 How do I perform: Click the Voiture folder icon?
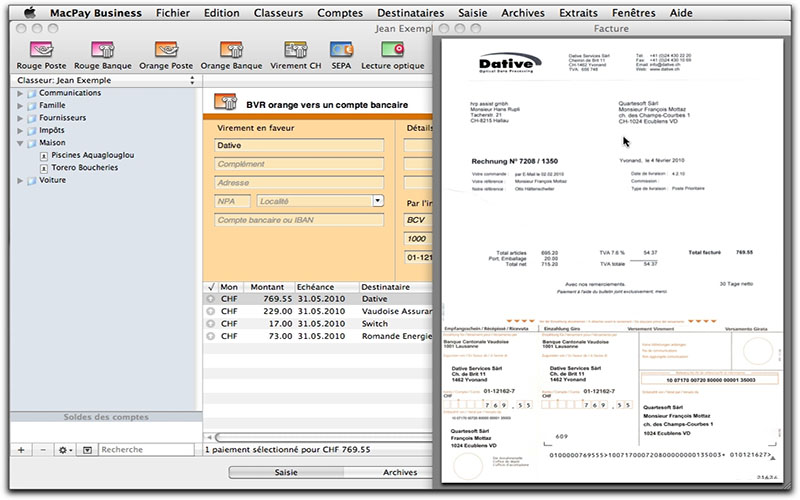tap(32, 181)
